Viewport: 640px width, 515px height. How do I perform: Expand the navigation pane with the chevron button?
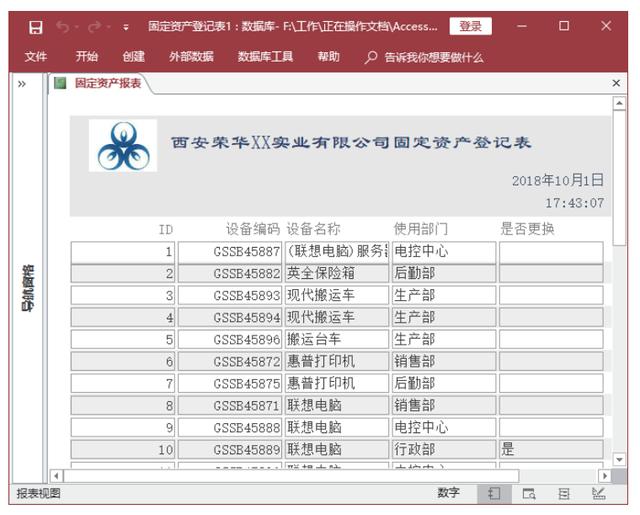coord(22,84)
